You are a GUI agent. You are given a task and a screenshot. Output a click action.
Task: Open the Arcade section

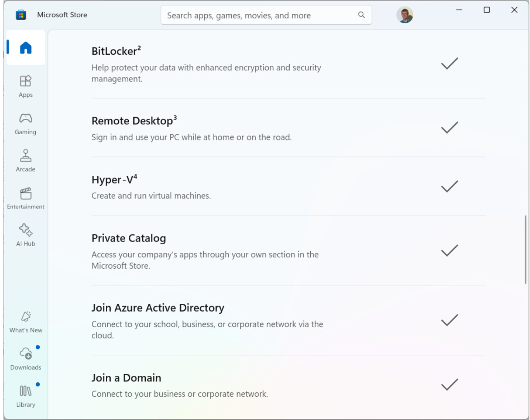(x=26, y=161)
